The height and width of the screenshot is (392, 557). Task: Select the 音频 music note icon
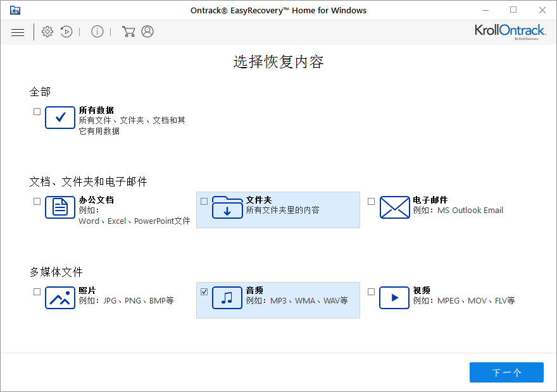tap(227, 298)
